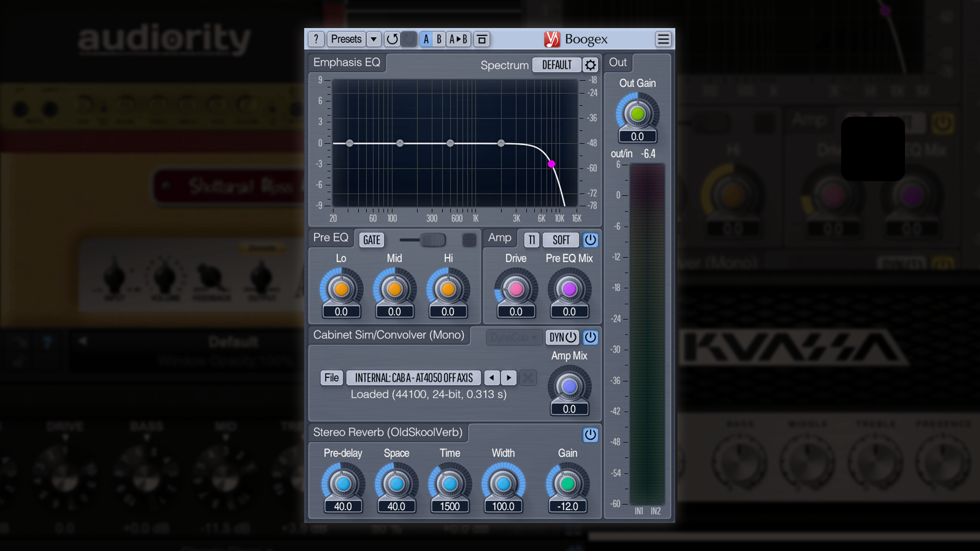Open the Presets dropdown arrow

(374, 39)
